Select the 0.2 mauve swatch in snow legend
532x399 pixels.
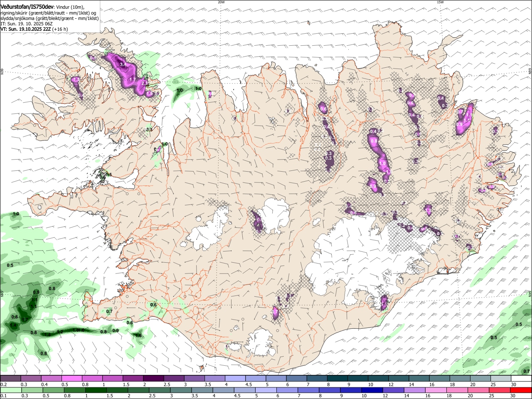click(x=10, y=378)
